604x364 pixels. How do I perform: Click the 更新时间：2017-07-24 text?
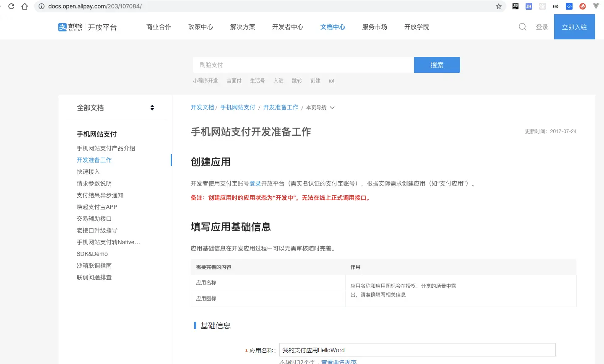pyautogui.click(x=551, y=132)
